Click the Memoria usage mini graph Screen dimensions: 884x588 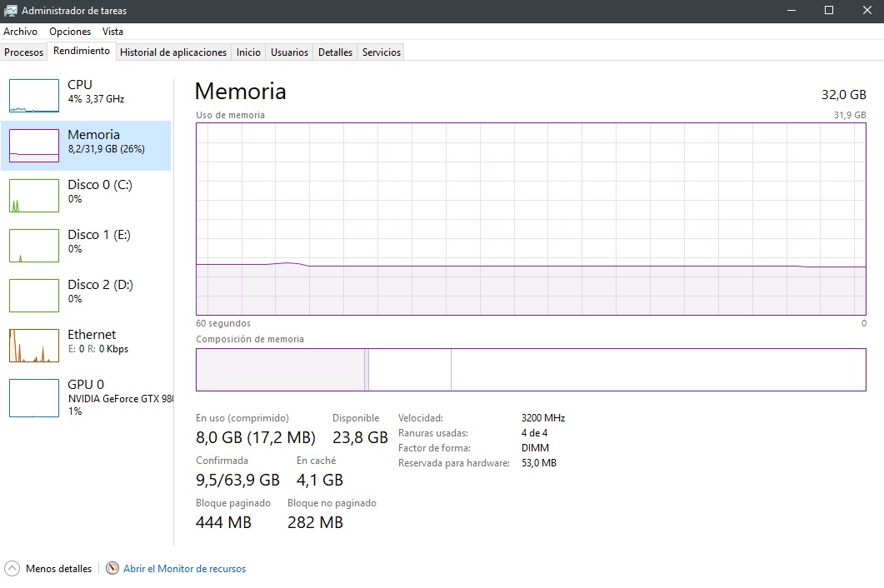34,146
